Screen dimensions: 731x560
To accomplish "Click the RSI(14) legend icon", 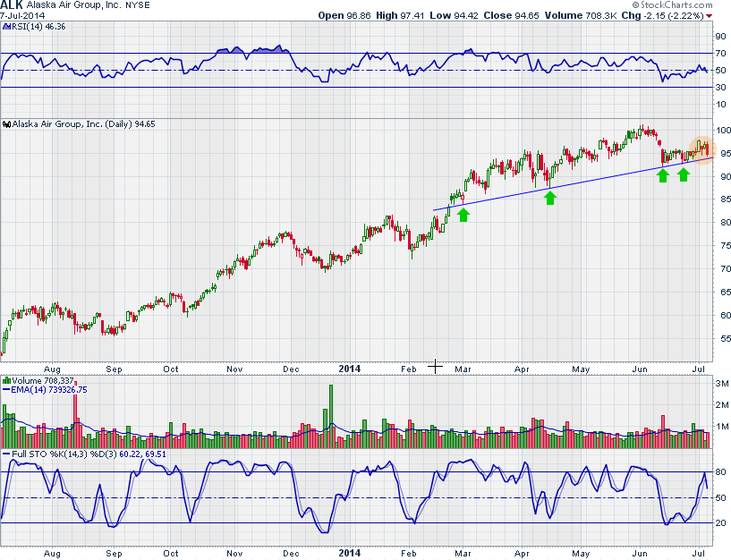I will [x=6, y=27].
